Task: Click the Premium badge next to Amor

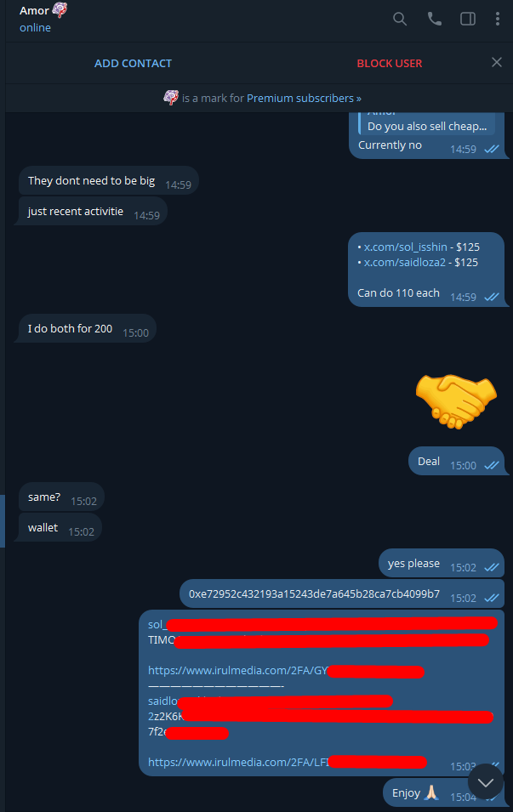Action: (60, 10)
